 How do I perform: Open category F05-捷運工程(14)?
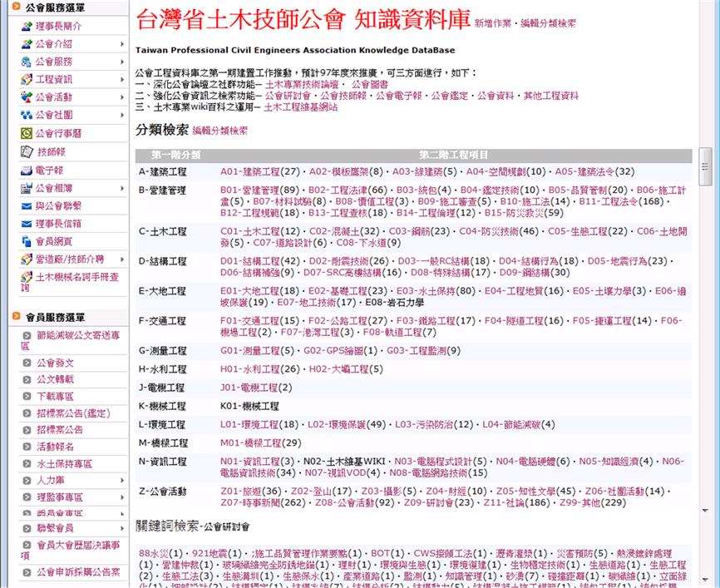click(612, 321)
